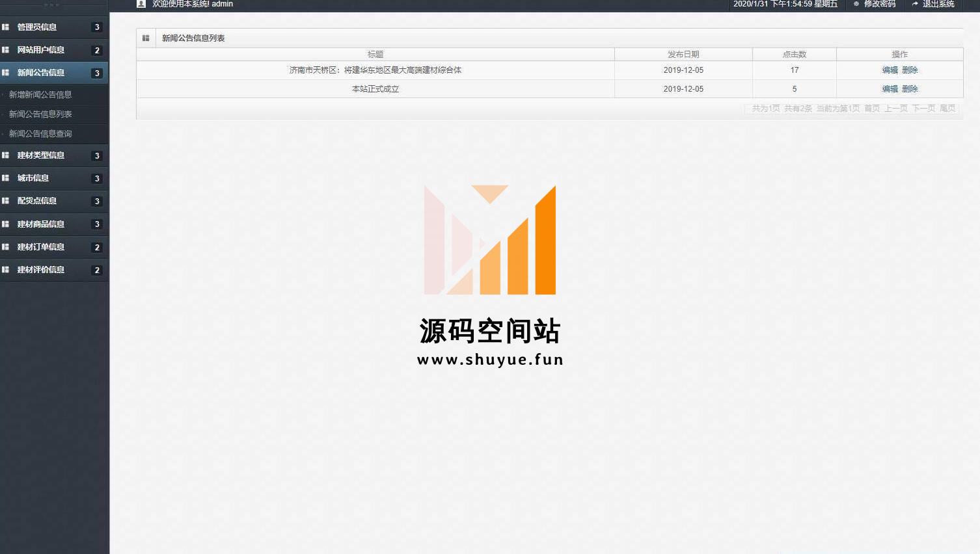Click the 共有2条 pagination text
The image size is (980, 554).
click(x=798, y=109)
